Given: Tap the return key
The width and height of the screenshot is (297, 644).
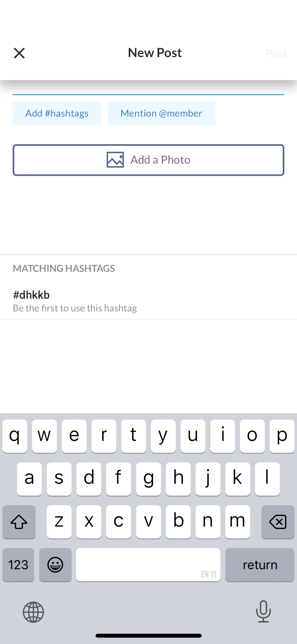Looking at the screenshot, I should click(260, 565).
